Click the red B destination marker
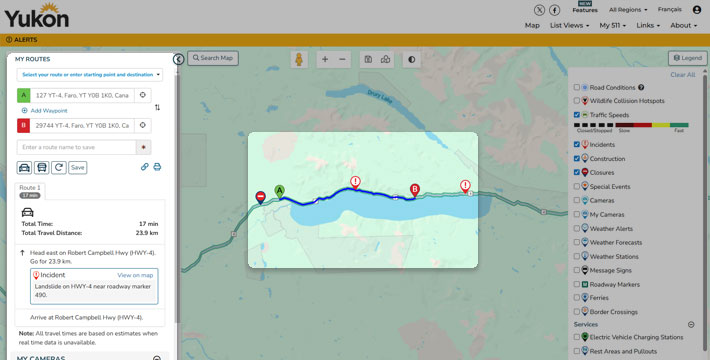This screenshot has width=710, height=360. 414,190
